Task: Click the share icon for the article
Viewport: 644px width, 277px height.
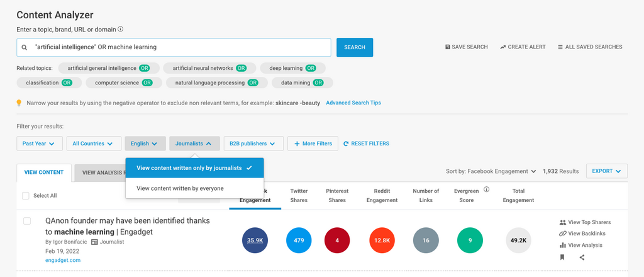Action: (x=582, y=257)
